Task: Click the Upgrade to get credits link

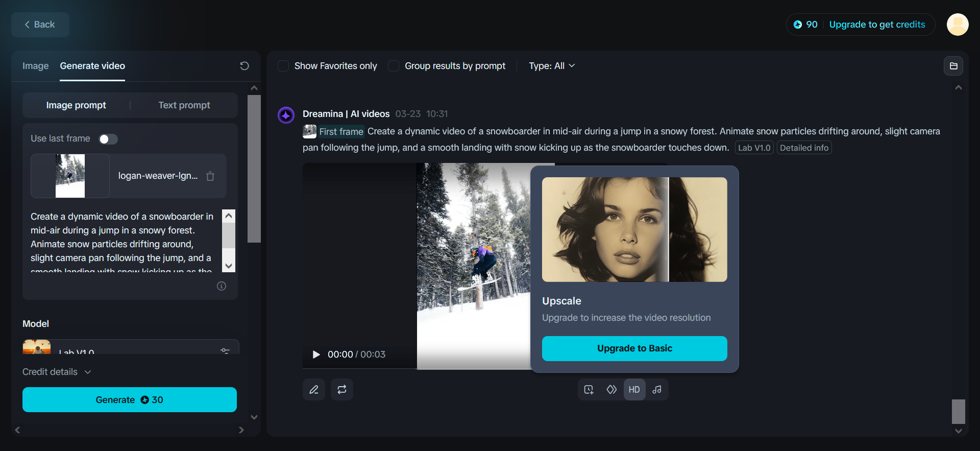Action: tap(877, 25)
